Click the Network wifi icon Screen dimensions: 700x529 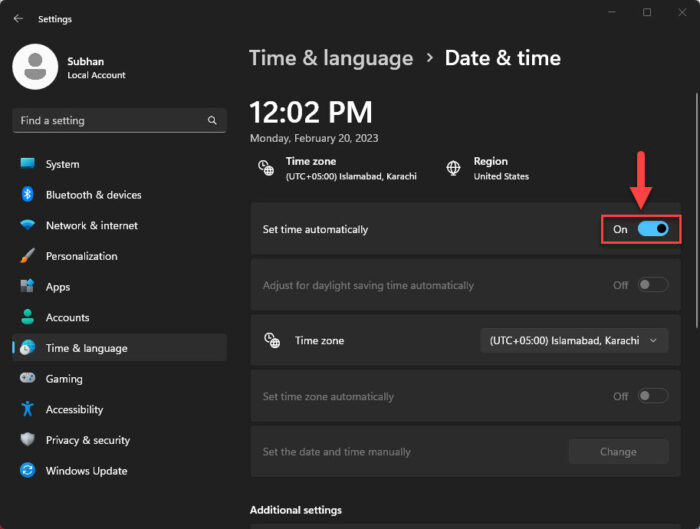pyautogui.click(x=27, y=225)
